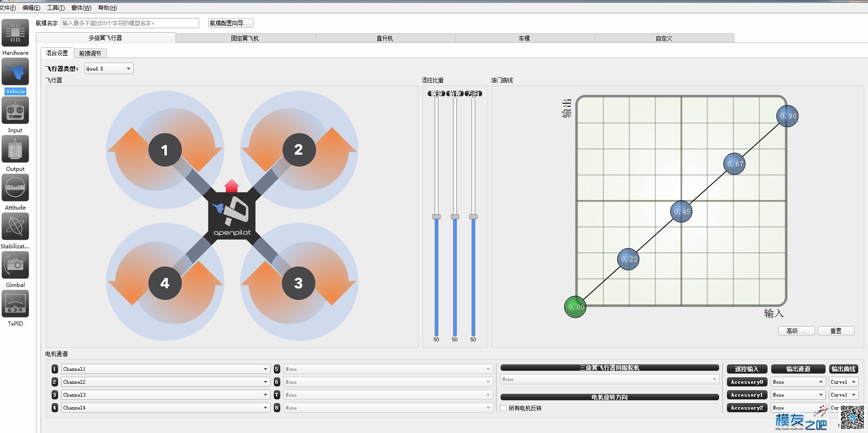The width and height of the screenshot is (868, 433).
Task: Click the Accessory2 label button
Action: [747, 408]
